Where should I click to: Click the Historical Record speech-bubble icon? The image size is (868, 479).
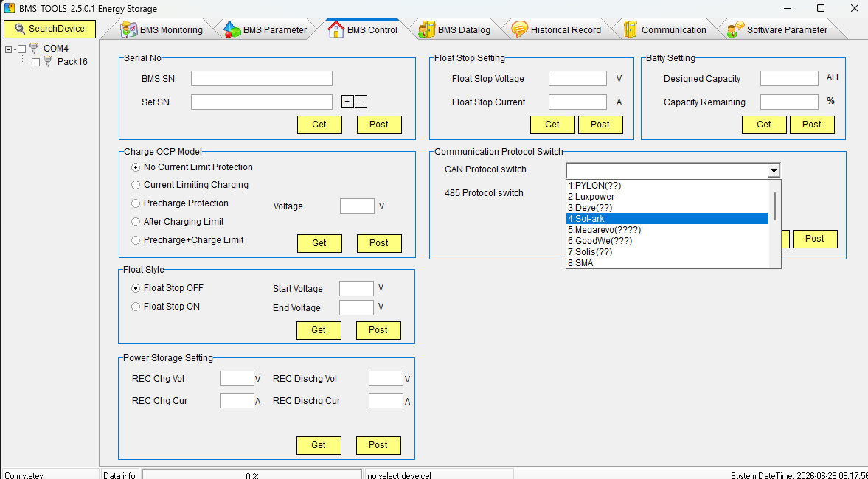click(519, 29)
